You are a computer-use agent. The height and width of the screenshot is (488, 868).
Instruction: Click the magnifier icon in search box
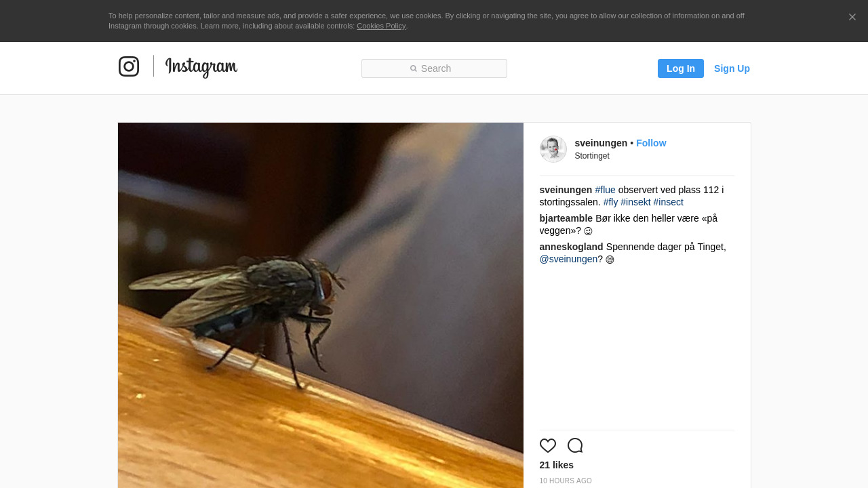(414, 68)
